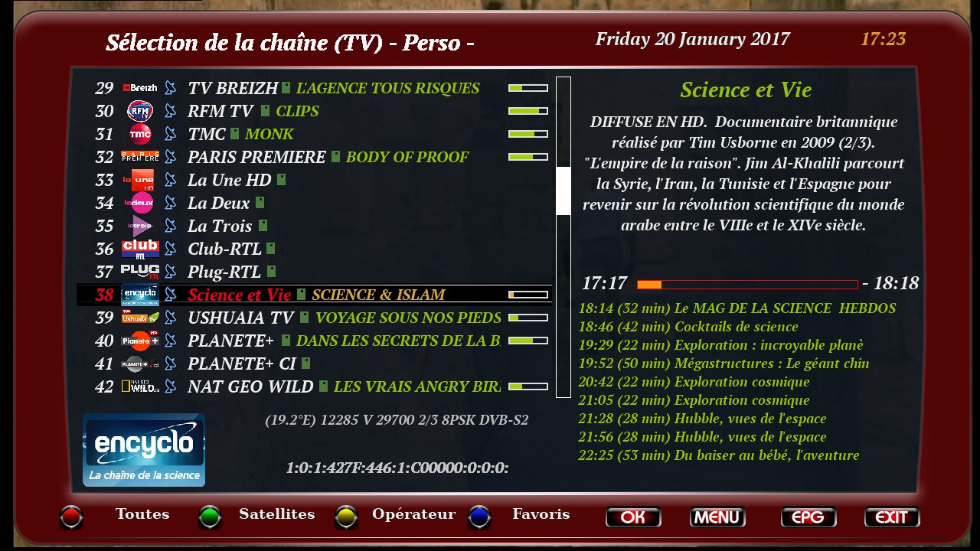Click the Plug-RTL channel logo

point(140,272)
